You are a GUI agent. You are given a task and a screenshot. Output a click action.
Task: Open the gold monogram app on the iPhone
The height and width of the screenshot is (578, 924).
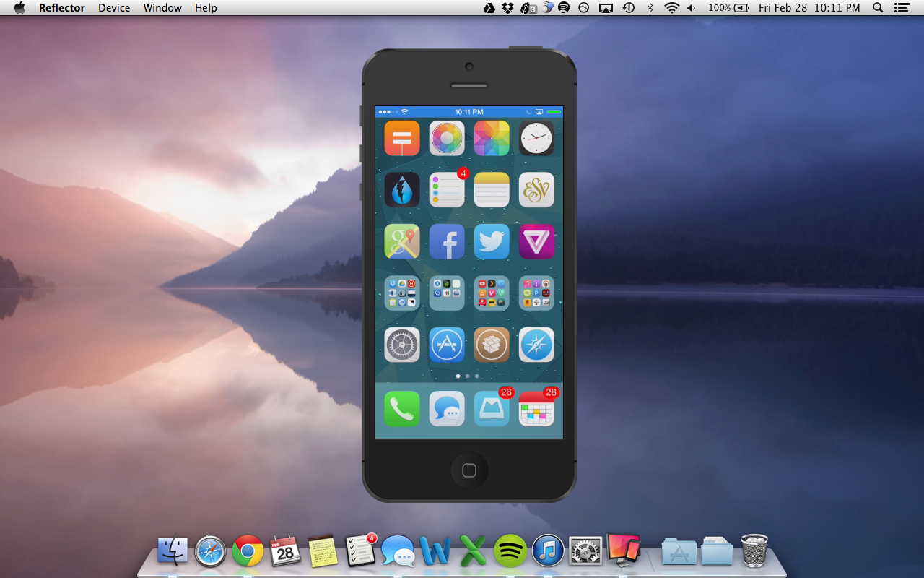tap(536, 190)
